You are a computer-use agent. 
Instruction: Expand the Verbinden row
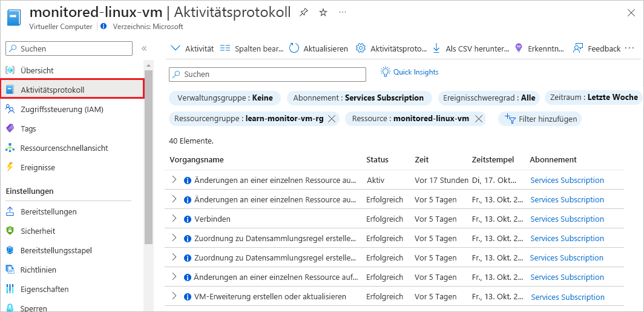[174, 218]
